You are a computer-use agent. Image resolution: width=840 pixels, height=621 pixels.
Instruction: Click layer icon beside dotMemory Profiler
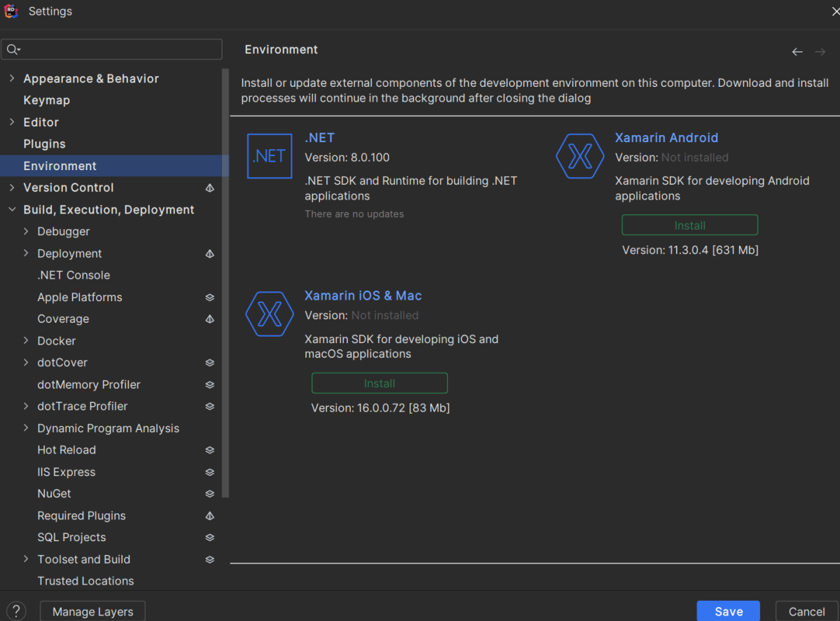pyautogui.click(x=209, y=384)
